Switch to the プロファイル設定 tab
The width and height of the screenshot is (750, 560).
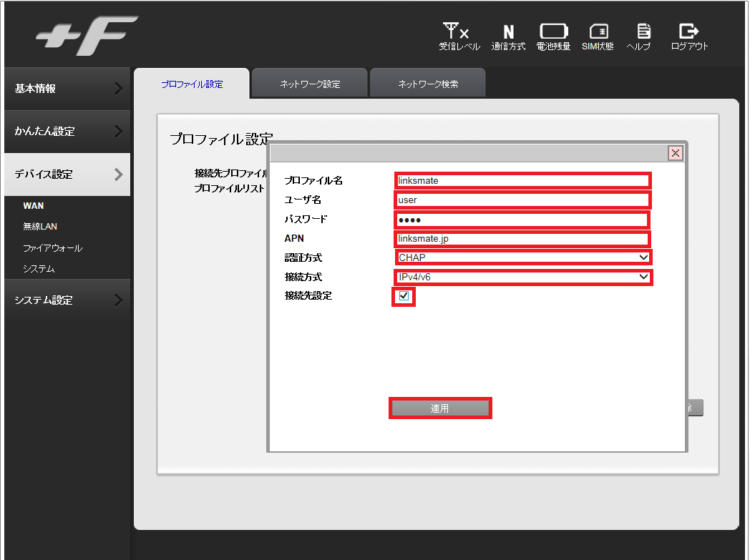(192, 84)
